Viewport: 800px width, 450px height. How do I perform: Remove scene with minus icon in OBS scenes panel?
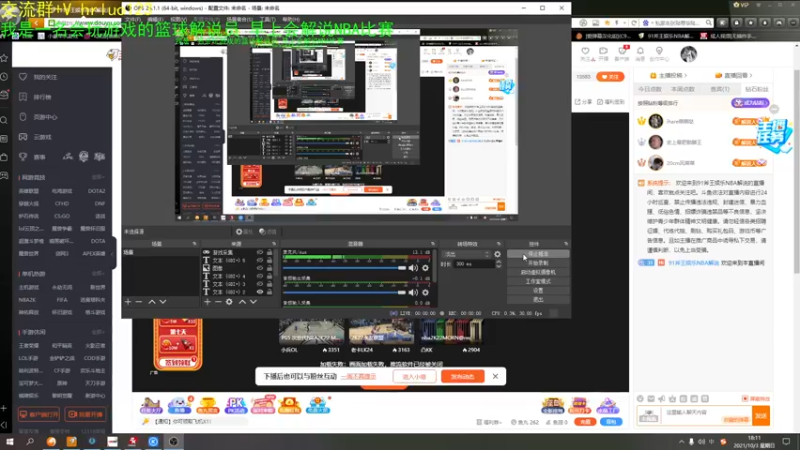pos(139,302)
